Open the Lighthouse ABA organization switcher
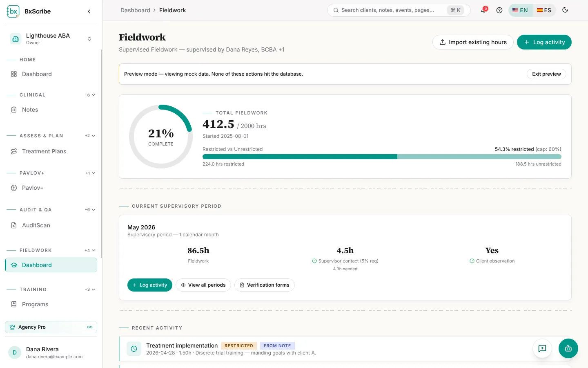588x368 pixels. [51, 39]
